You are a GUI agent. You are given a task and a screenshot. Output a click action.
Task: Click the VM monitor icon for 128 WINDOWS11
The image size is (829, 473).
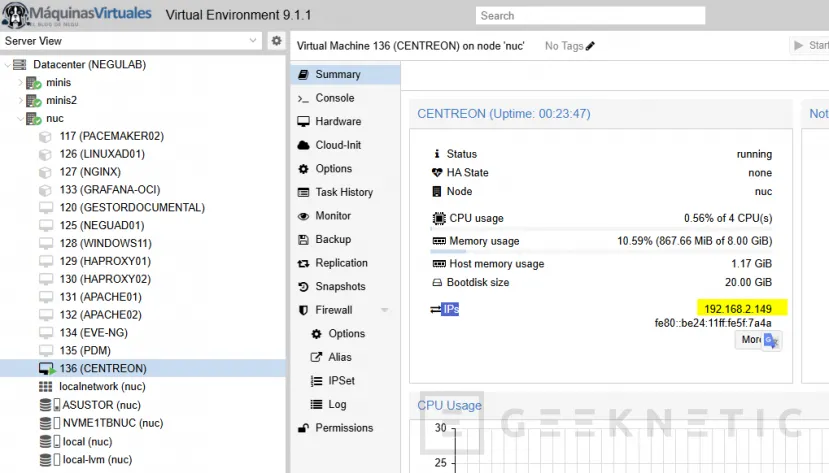(46, 244)
